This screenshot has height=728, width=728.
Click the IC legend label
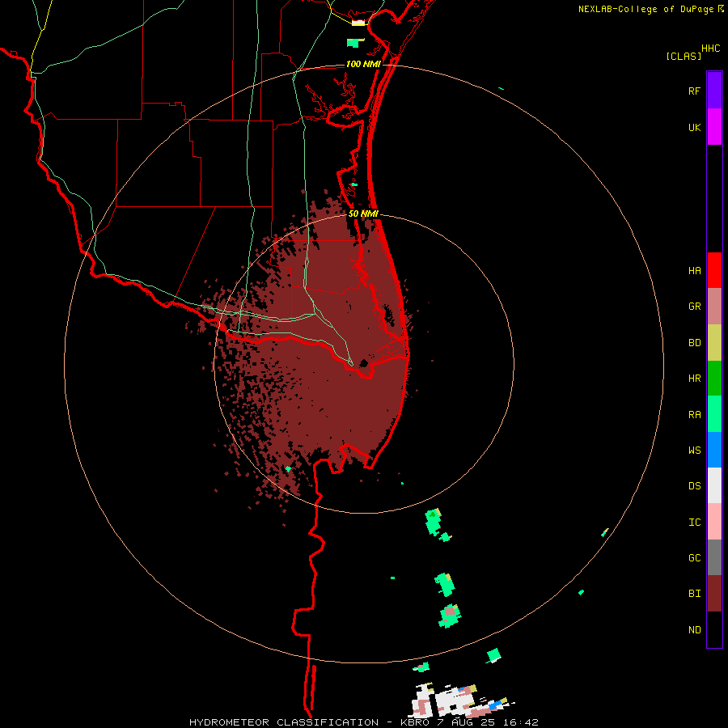point(694,523)
